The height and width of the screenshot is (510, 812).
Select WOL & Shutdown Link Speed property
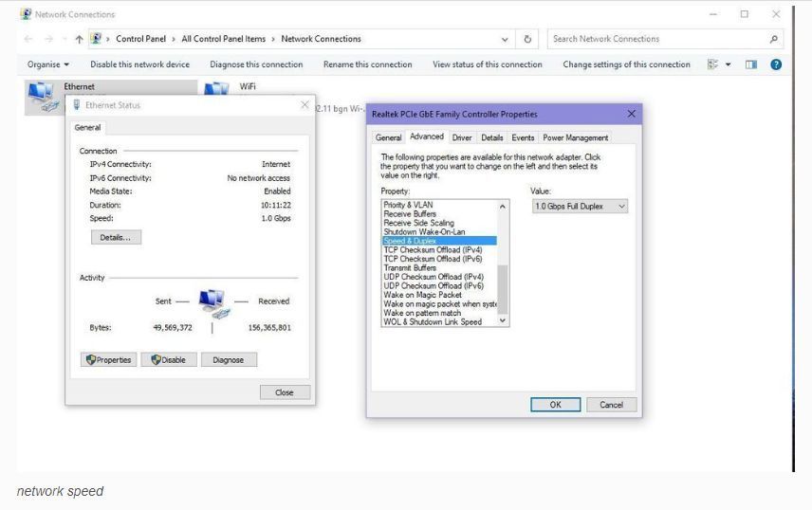coord(439,322)
